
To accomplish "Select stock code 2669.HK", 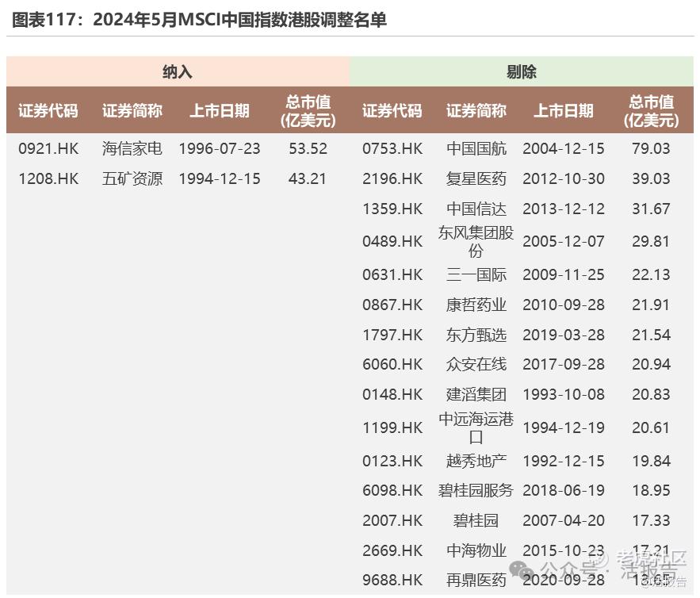I will (392, 550).
